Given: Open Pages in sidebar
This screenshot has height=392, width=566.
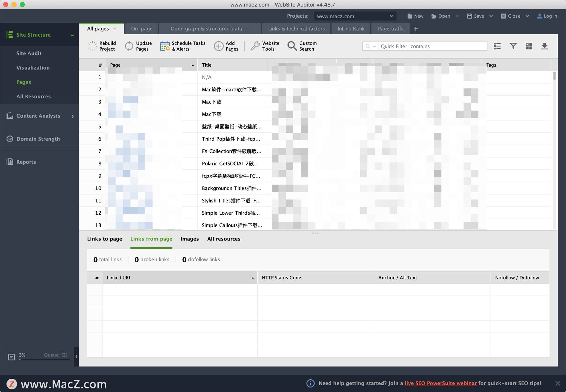Looking at the screenshot, I should (x=24, y=82).
